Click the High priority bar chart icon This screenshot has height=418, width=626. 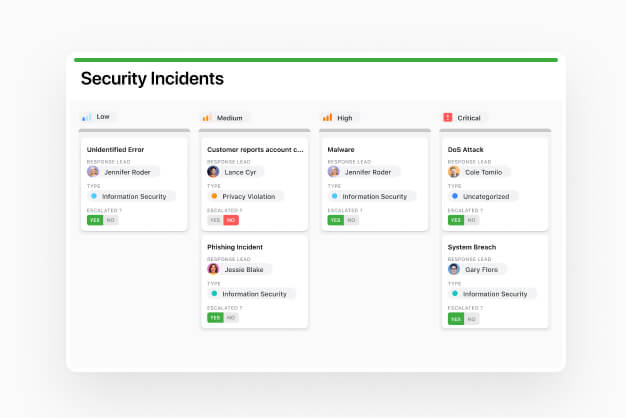click(327, 118)
